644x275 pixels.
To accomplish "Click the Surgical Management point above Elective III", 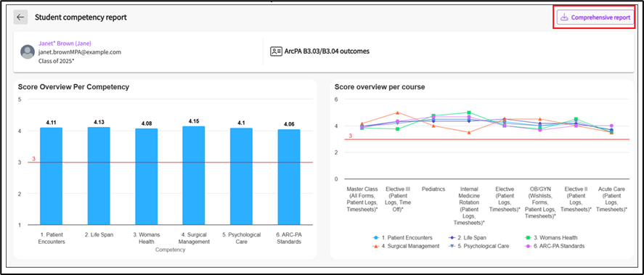I will click(x=397, y=112).
